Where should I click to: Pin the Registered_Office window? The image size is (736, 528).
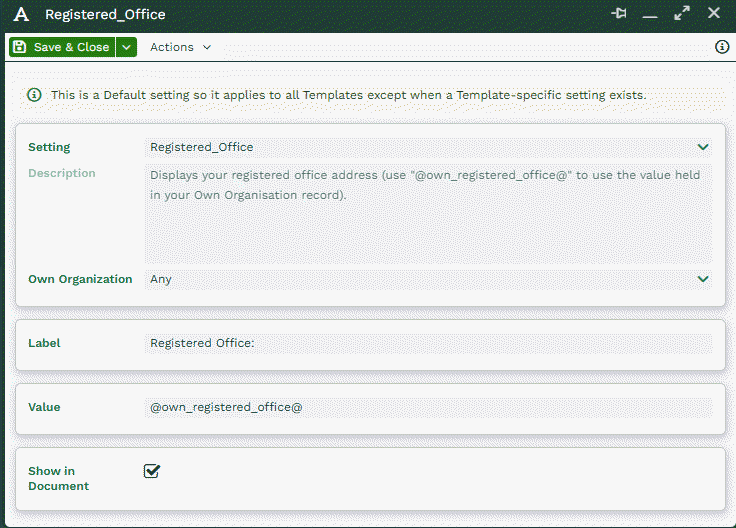619,13
